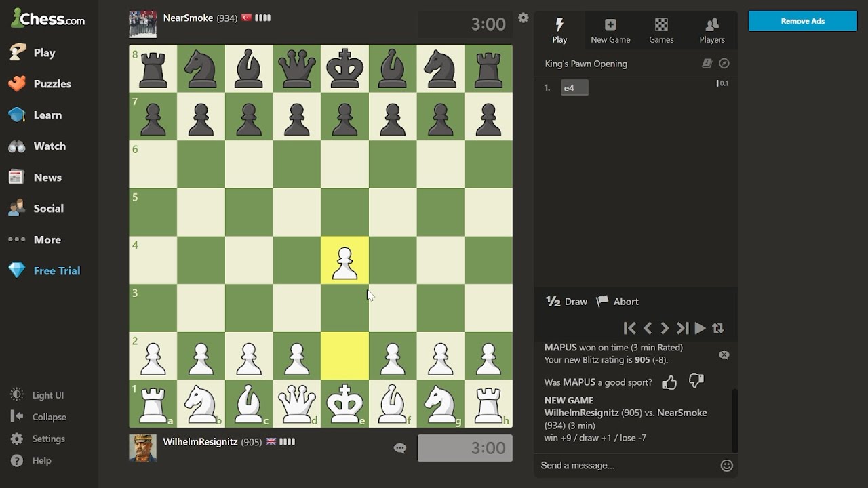
Task: Switch to the Play tab
Action: coord(559,30)
